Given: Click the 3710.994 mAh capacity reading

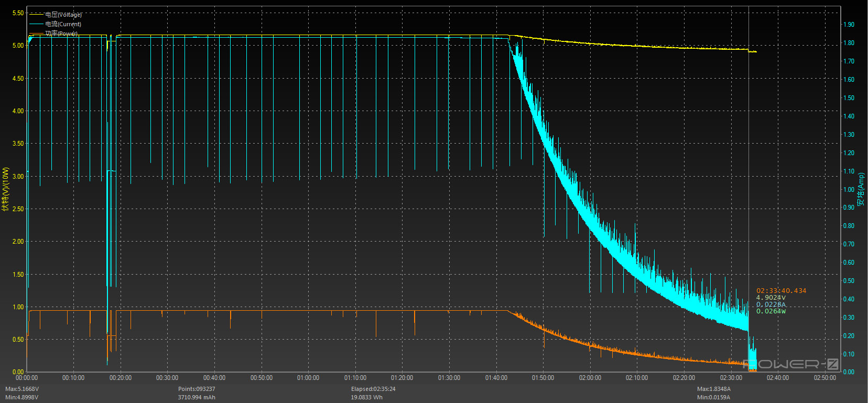Looking at the screenshot, I should point(197,397).
